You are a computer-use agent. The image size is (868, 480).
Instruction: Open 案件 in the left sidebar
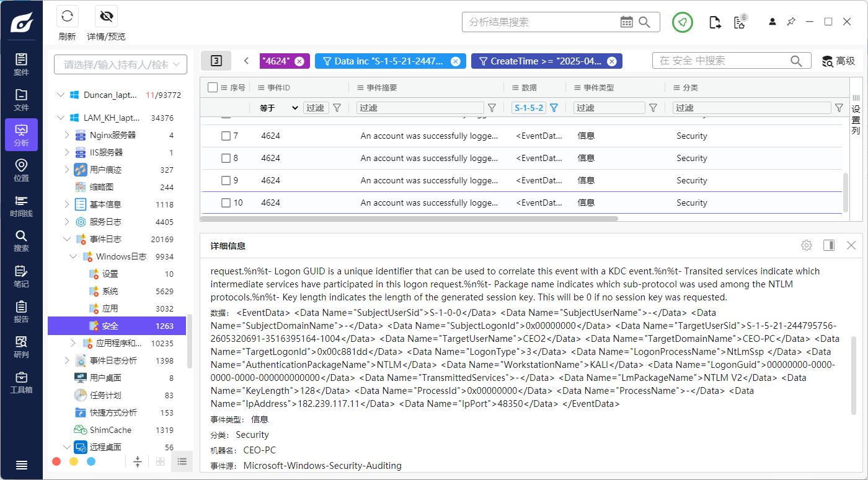tap(21, 64)
